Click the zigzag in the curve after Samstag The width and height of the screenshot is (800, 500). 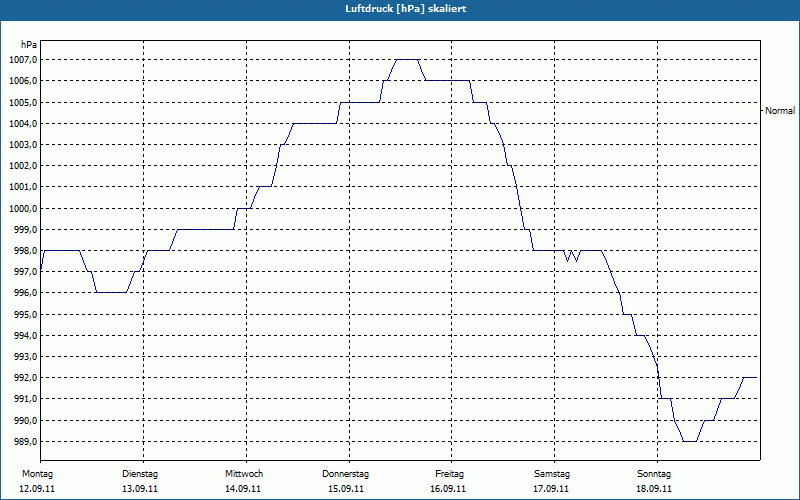point(572,256)
